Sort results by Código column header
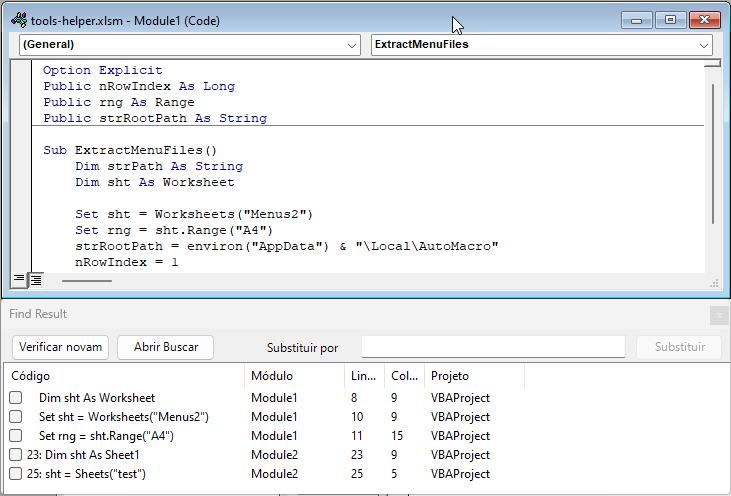Viewport: 731px width, 496px height. pos(124,376)
